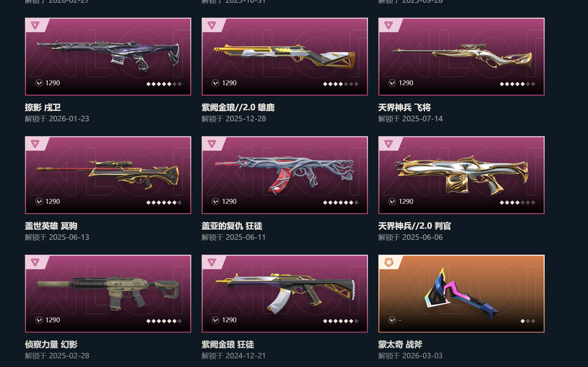Click level diamonds on 紫阙金琅//2.0 雄鹿 card
This screenshot has width=588, height=367.
coord(340,84)
